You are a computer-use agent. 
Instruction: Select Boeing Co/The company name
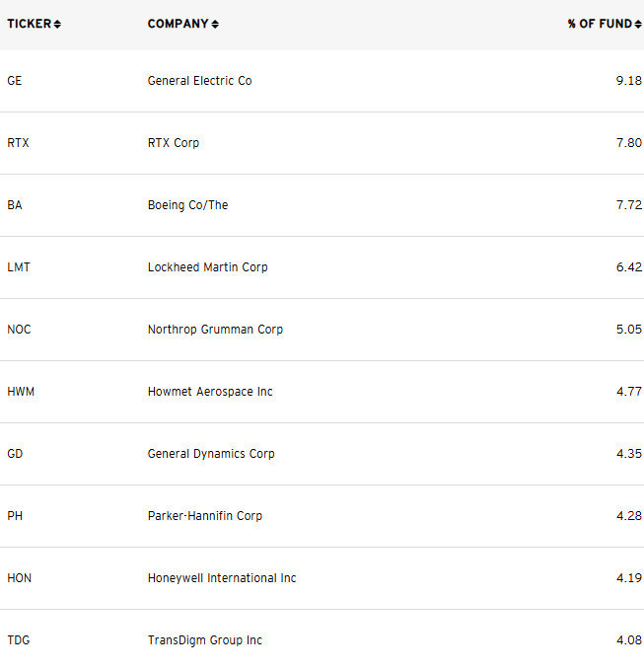(188, 205)
